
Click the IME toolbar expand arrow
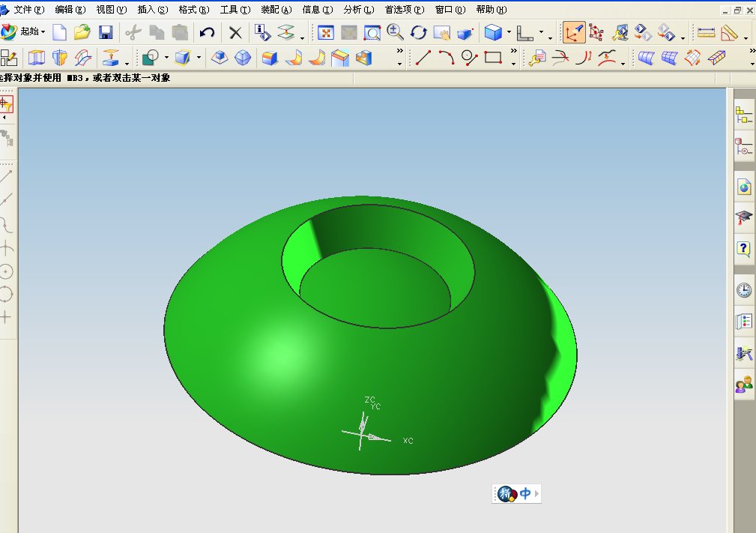coord(536,493)
